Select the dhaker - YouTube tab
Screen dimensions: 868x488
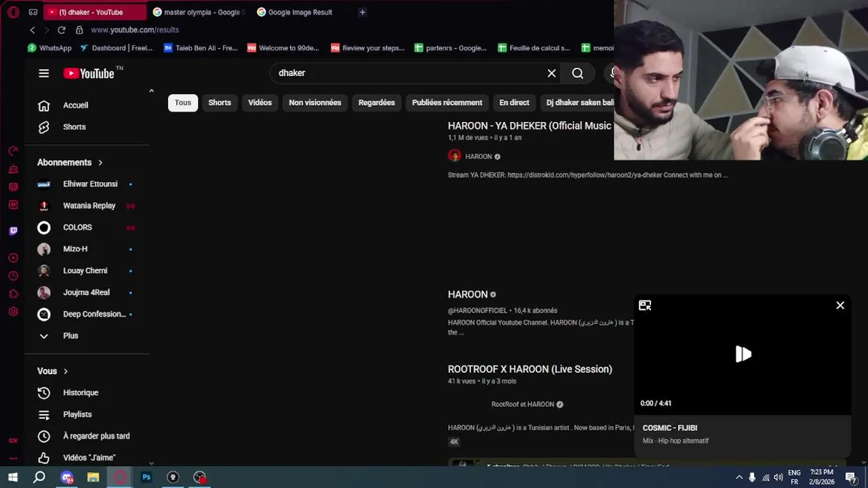point(95,12)
